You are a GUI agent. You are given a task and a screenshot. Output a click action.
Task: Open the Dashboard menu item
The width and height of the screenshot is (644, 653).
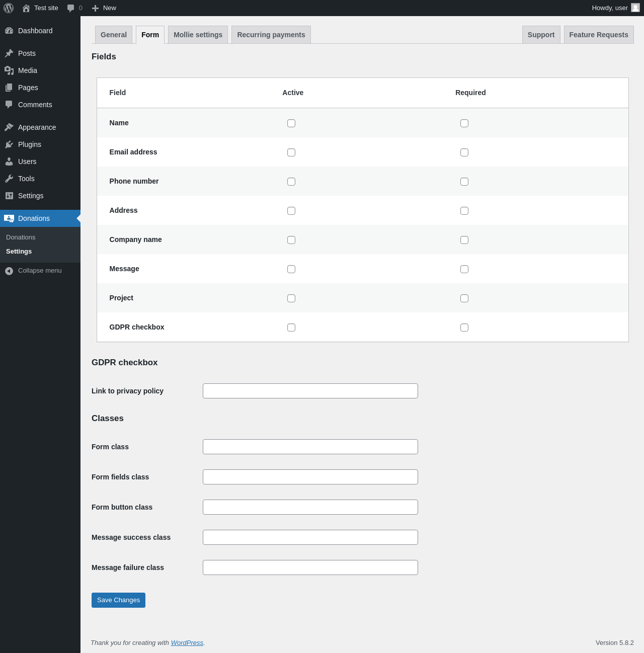[x=40, y=31]
